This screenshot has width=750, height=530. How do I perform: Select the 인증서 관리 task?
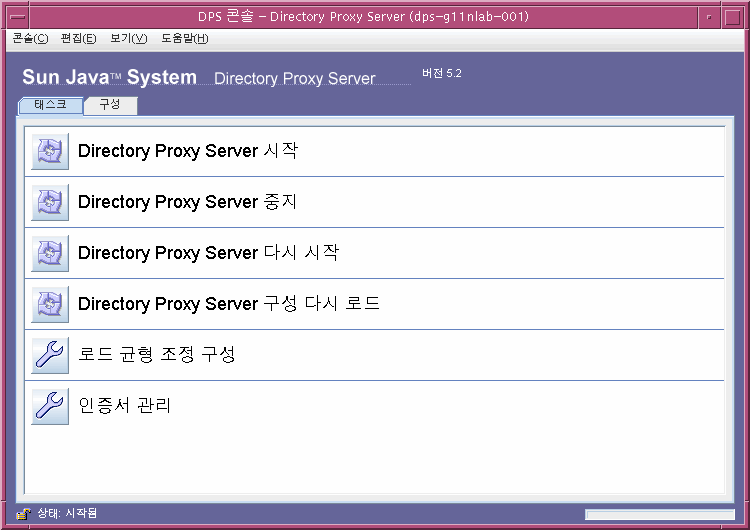tap(375, 407)
